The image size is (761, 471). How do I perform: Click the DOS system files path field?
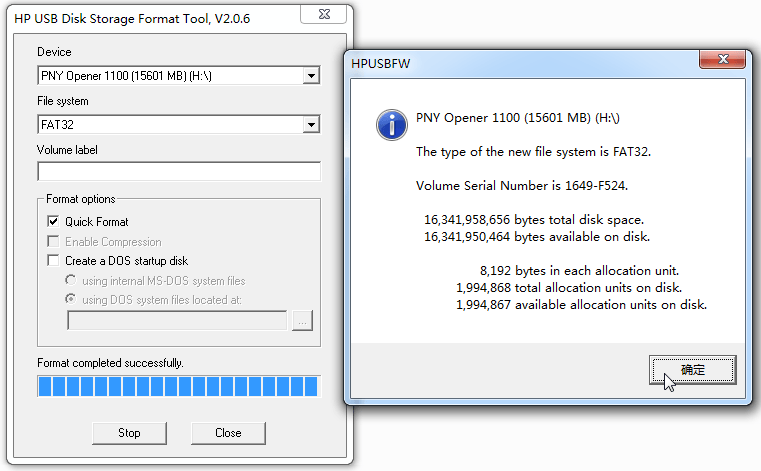(177, 321)
